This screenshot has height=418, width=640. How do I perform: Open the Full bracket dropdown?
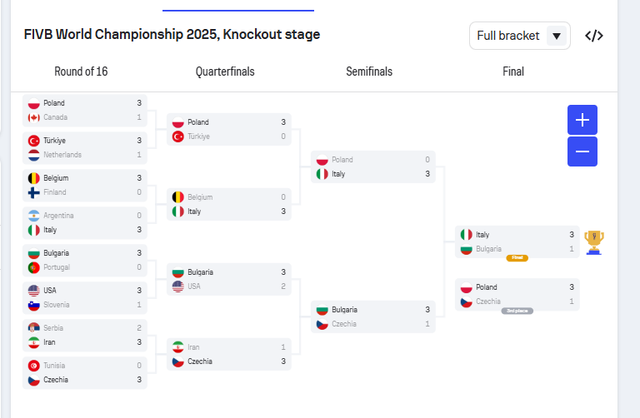[x=509, y=36]
